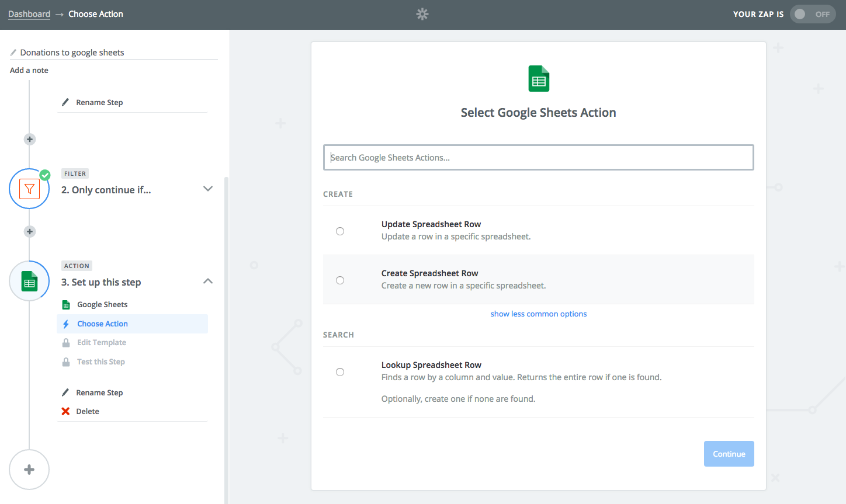Click the filter funnel step icon
This screenshot has height=504, width=846.
(29, 189)
